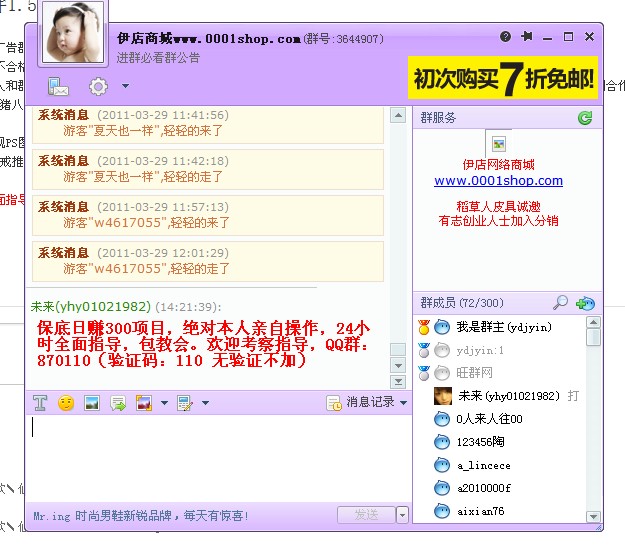Click the system message at 11:57:13

point(208,215)
